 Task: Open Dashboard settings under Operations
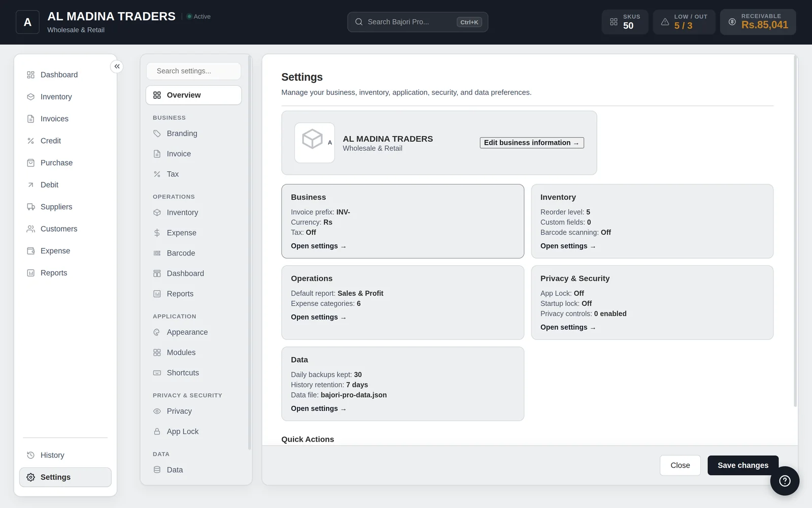coord(193,273)
